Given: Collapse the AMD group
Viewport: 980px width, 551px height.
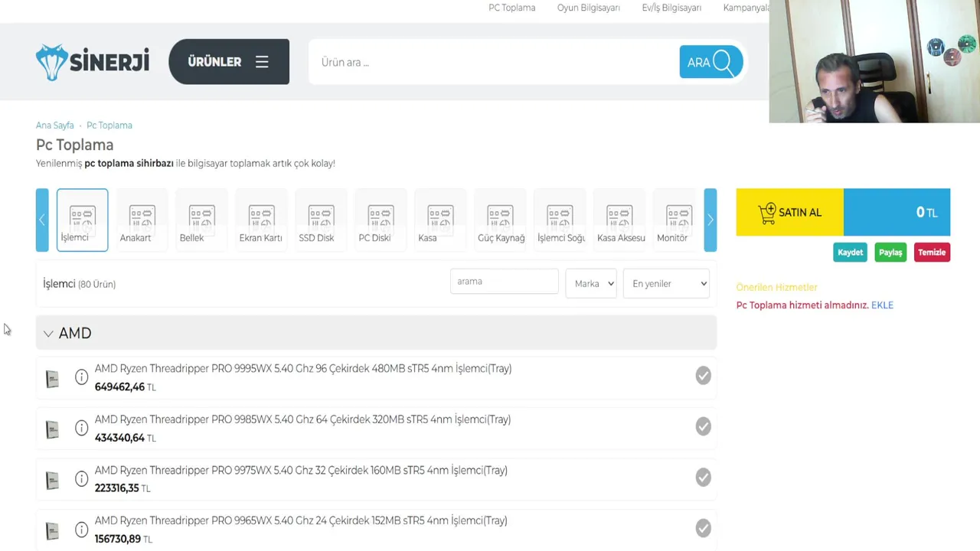Looking at the screenshot, I should pyautogui.click(x=376, y=334).
